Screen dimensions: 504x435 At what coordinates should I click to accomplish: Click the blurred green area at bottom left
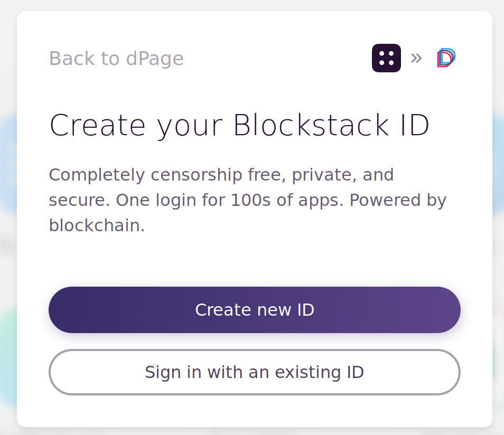(7, 359)
